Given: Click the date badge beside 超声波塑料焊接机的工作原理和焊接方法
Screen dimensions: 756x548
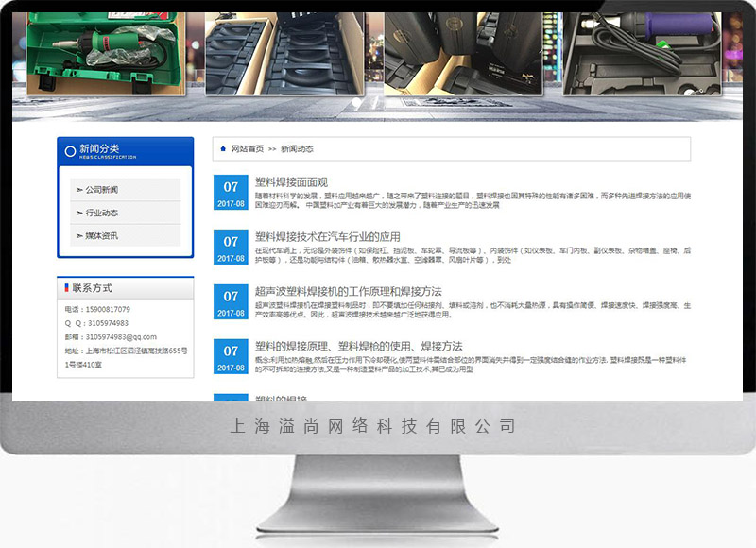Looking at the screenshot, I should point(231,301).
